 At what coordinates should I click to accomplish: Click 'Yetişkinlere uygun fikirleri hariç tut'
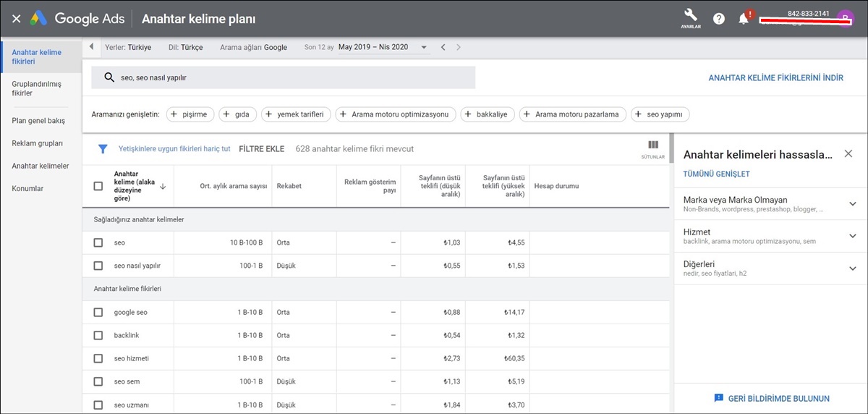coord(174,148)
